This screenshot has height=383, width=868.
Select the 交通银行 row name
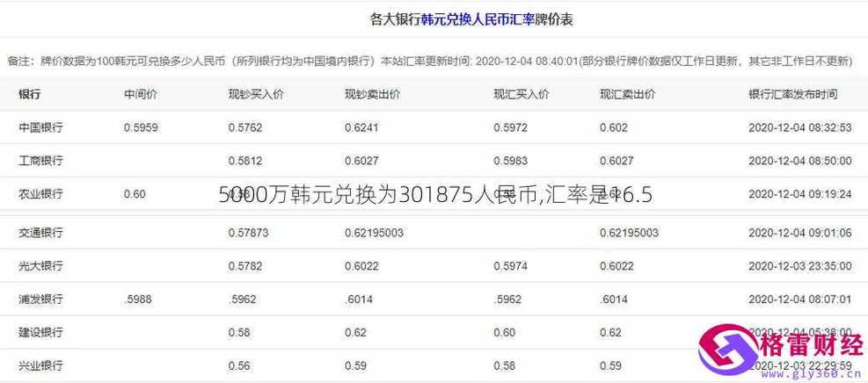pos(41,233)
